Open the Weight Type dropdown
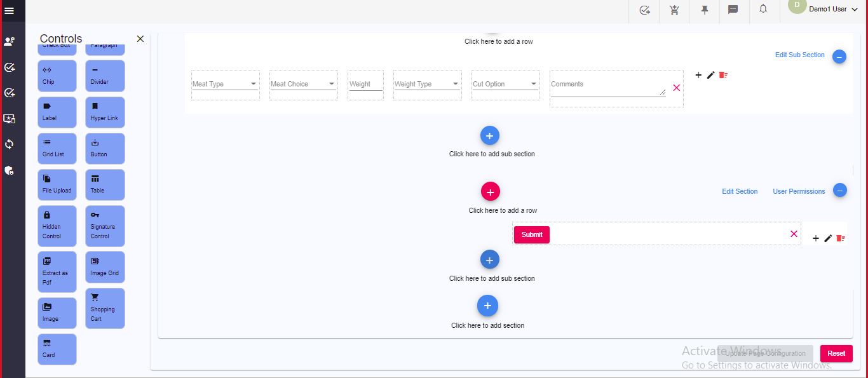 427,84
